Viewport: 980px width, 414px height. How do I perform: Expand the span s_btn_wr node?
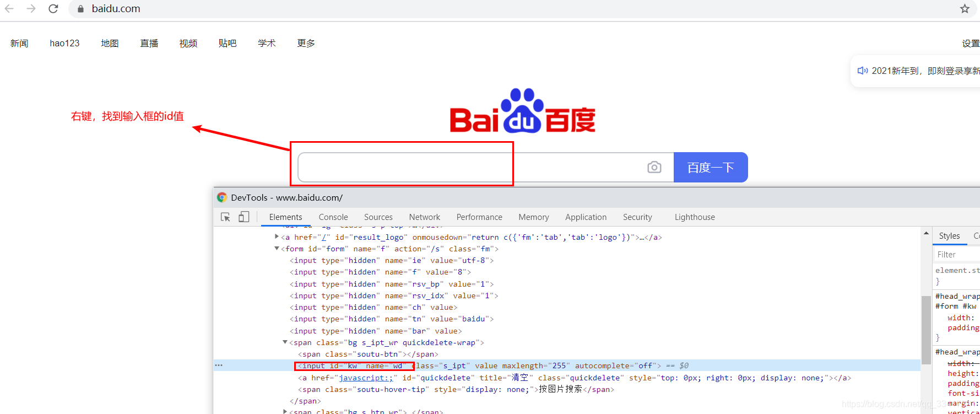click(x=285, y=411)
